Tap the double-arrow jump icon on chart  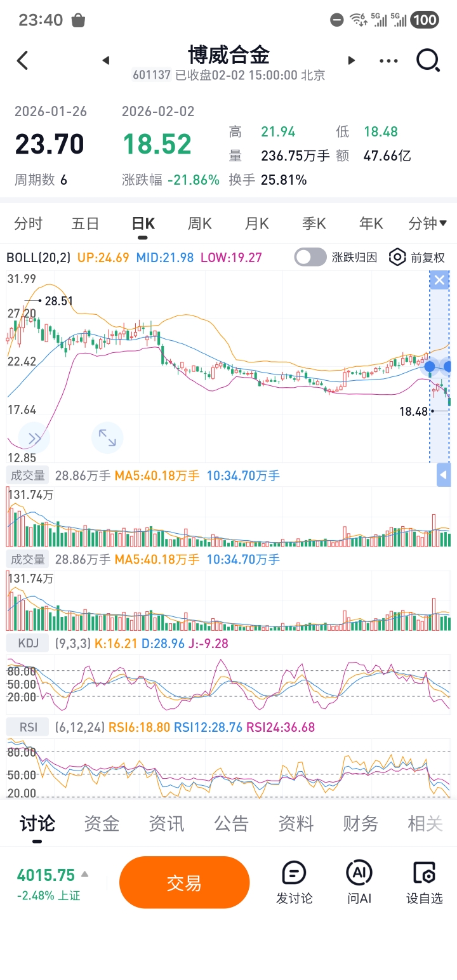coord(34,437)
